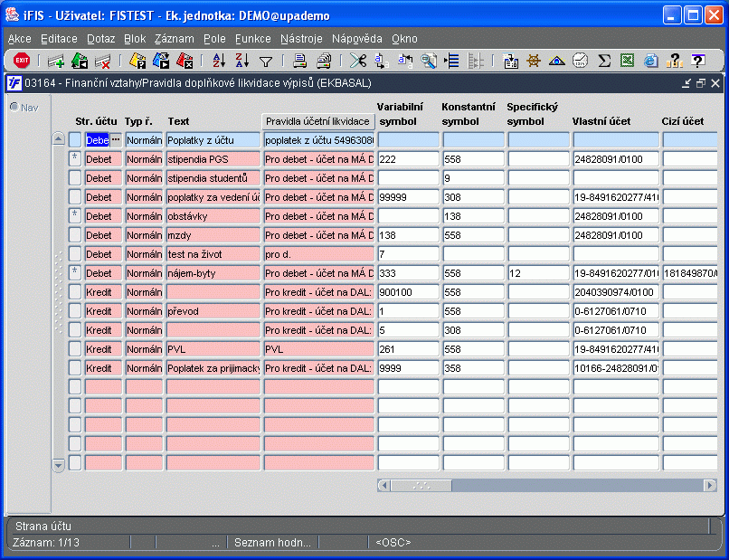Click the cancel query icon
This screenshot has width=729, height=560.
pos(185,61)
